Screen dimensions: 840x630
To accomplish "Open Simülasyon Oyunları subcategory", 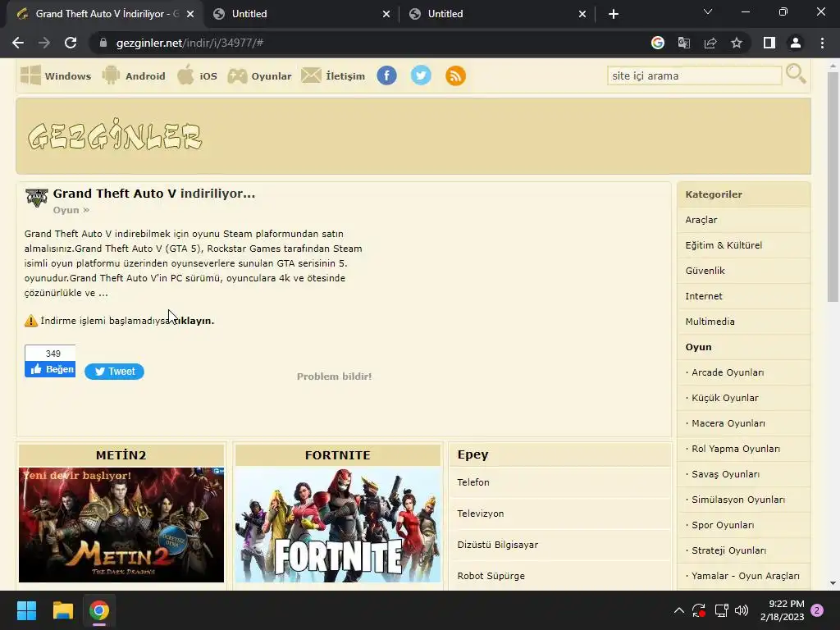I will tap(743, 500).
